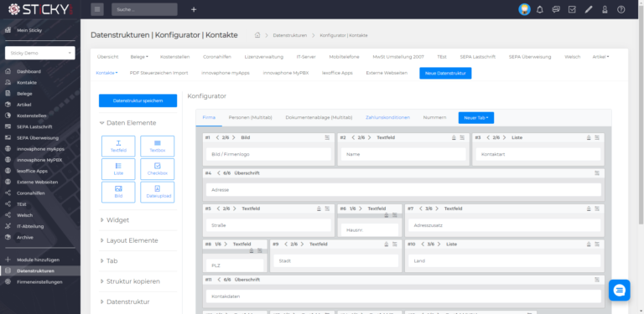Switch to the Personen (Multitab) tab
Viewport: 644px width, 314px height.
coord(250,118)
